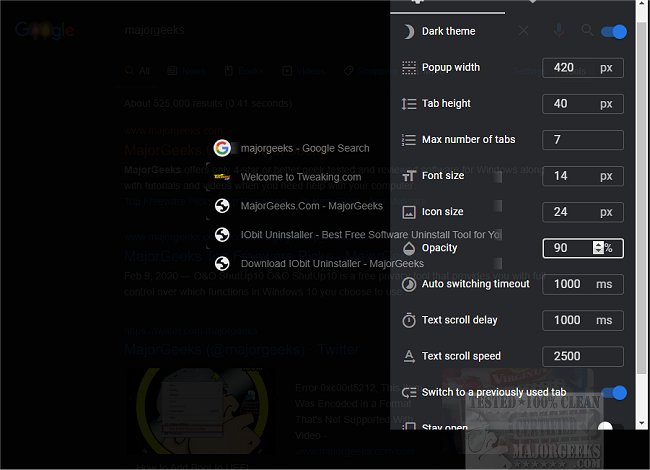Click the Font size value field

583,176
